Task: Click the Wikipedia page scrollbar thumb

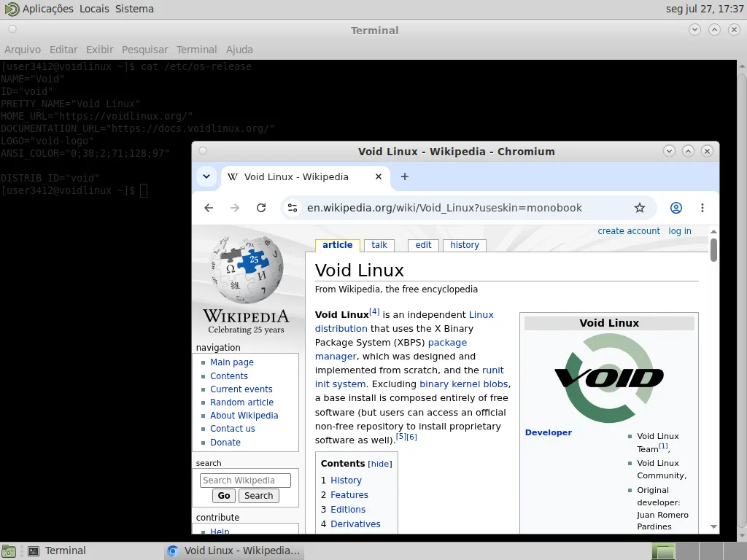Action: (713, 250)
